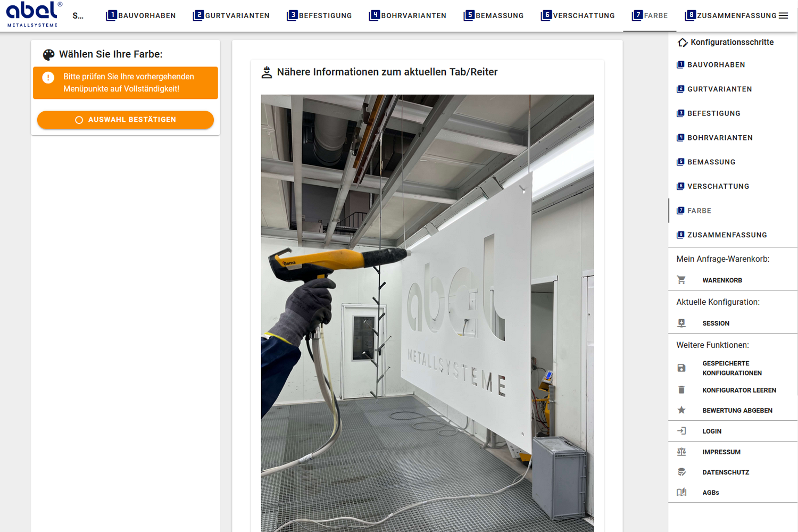This screenshot has height=532, width=798.
Task: Click step 7 number icon in sidebar
Action: pos(680,211)
